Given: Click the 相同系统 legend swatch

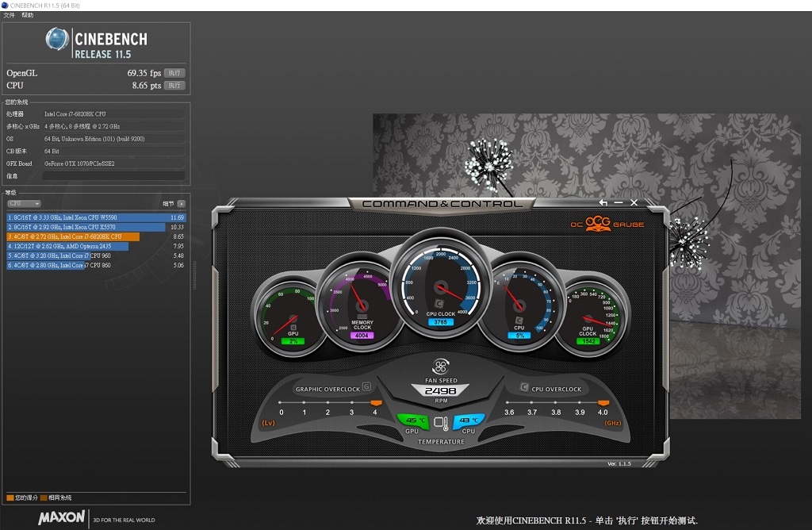Looking at the screenshot, I should click(x=44, y=498).
